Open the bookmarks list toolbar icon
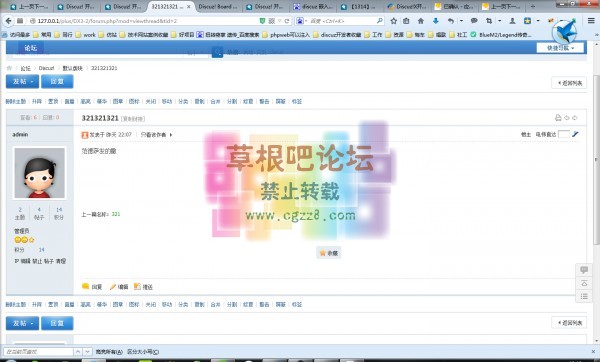600x362 pixels. (406, 21)
